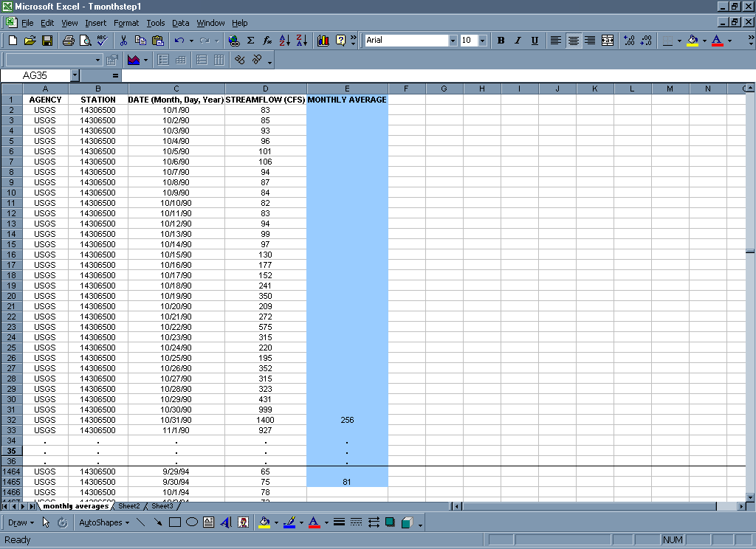Click the Draw menu button

coord(20,522)
